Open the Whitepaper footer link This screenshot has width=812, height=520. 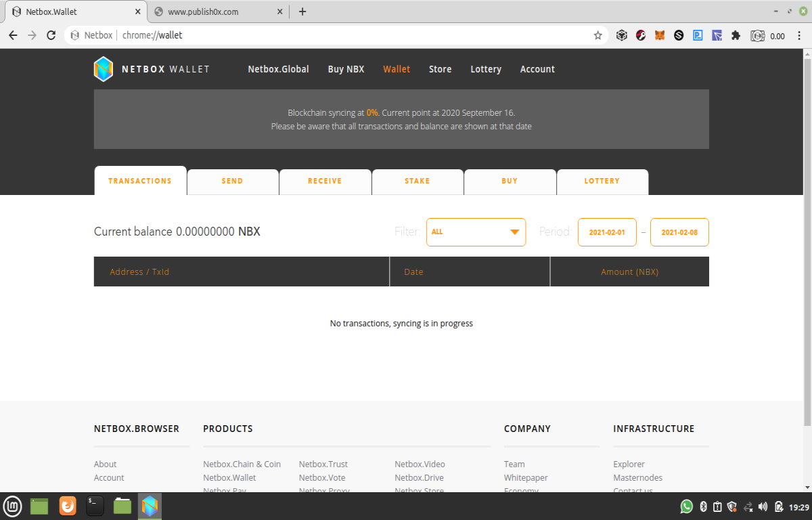click(526, 477)
